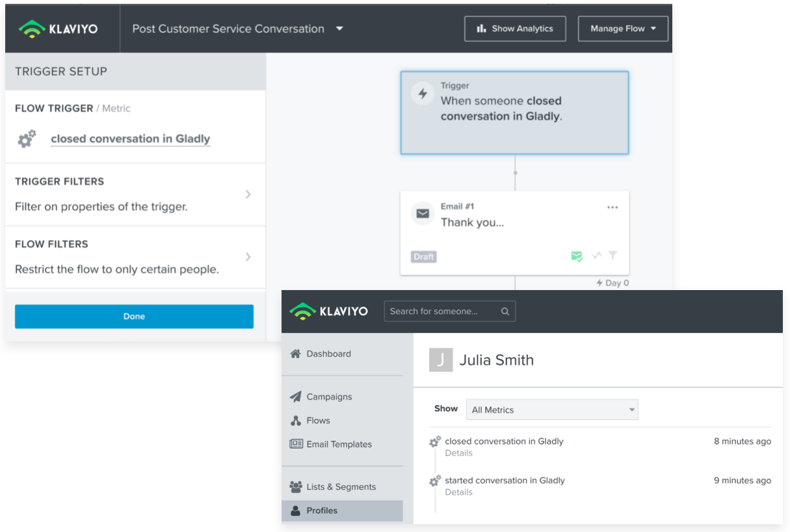Viewport: 790px width, 532px height.
Task: Click the Campaigns paper plane icon
Action: click(x=295, y=397)
